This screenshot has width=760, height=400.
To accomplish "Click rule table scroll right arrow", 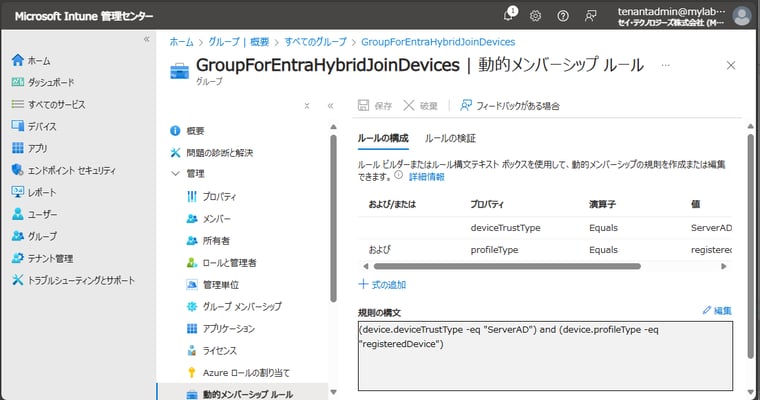I will 724,266.
